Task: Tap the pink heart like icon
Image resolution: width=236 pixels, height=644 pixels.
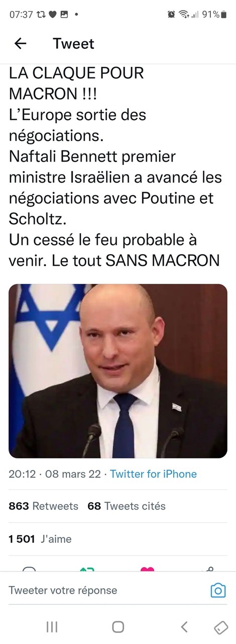Action: click(x=147, y=569)
